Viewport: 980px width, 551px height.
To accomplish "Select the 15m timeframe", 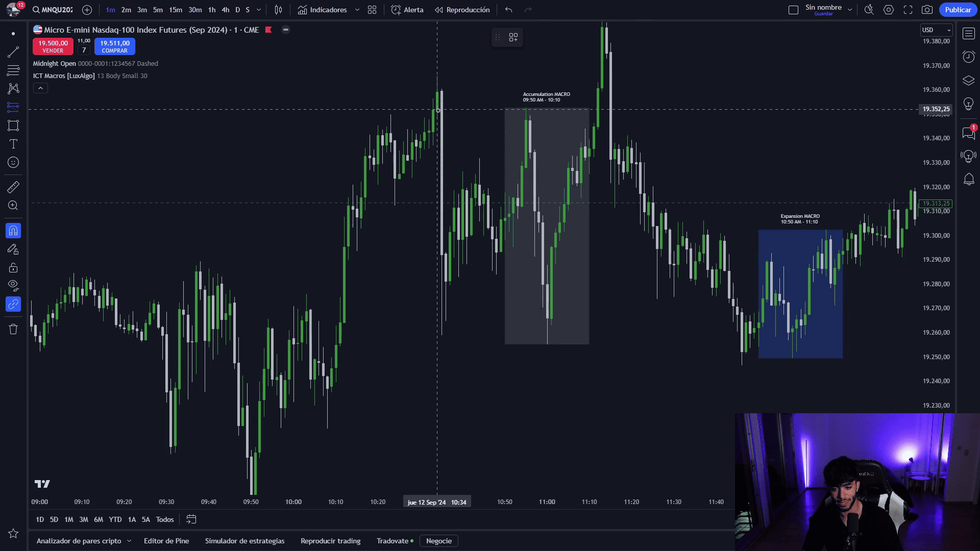I will [x=176, y=10].
